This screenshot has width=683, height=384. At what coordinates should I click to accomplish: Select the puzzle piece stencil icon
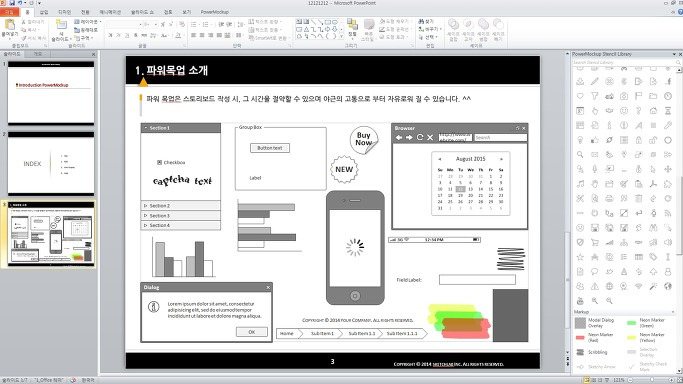668,184
